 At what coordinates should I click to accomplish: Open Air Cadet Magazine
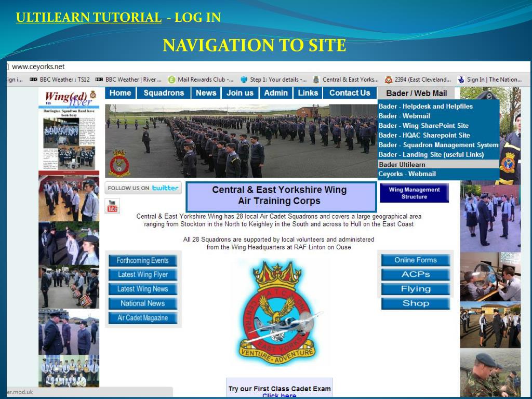pyautogui.click(x=143, y=318)
